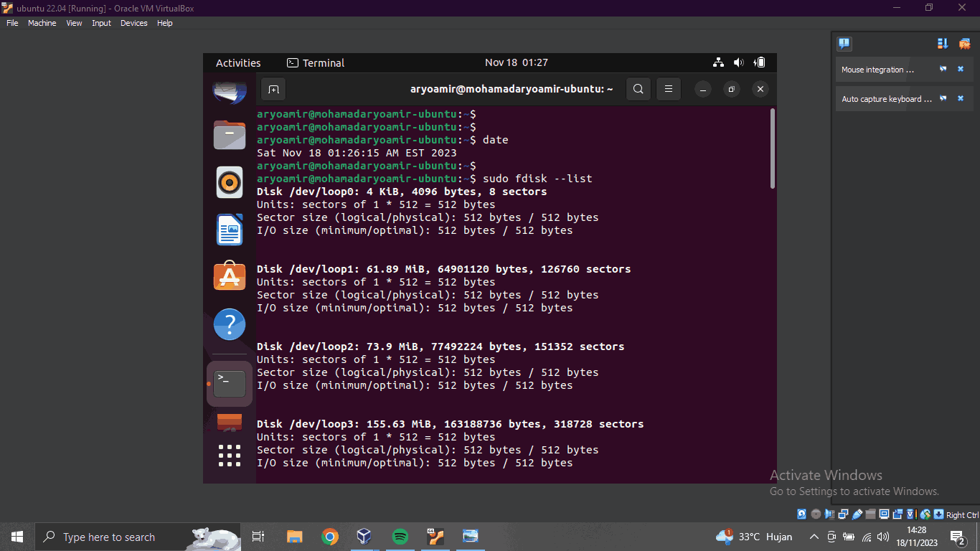This screenshot has width=980, height=551.
Task: Open the VirtualBox View menu
Action: pos(74,23)
